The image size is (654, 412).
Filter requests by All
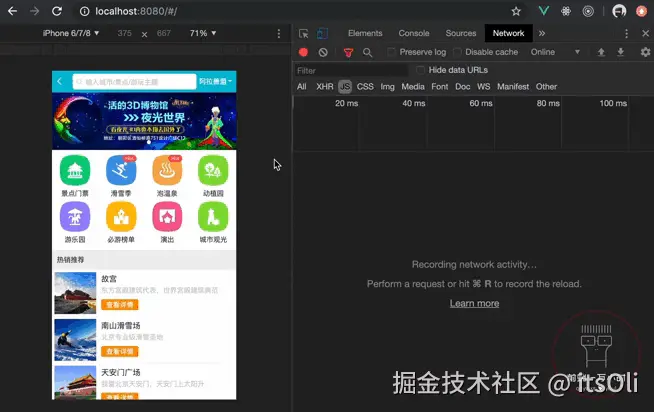[302, 87]
